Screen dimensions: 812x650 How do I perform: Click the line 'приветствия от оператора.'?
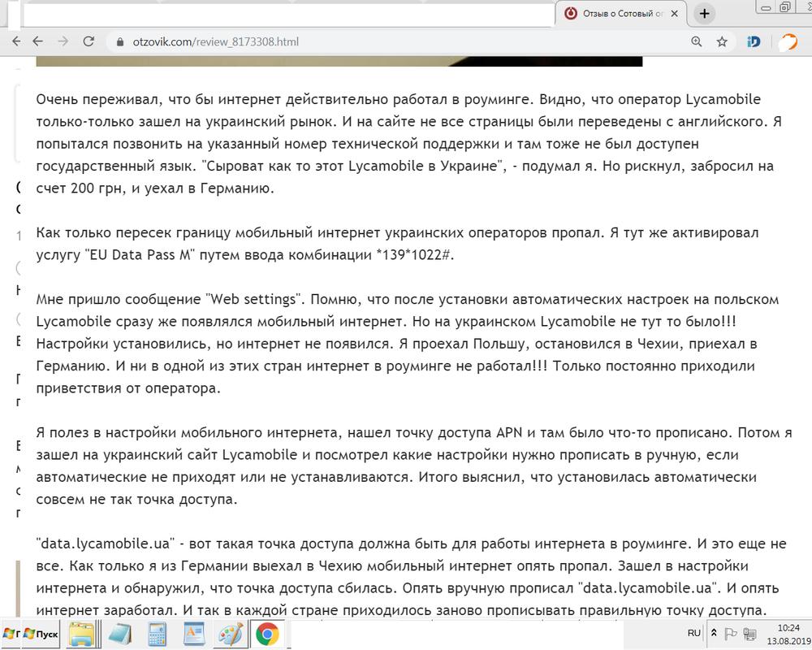[128, 388]
